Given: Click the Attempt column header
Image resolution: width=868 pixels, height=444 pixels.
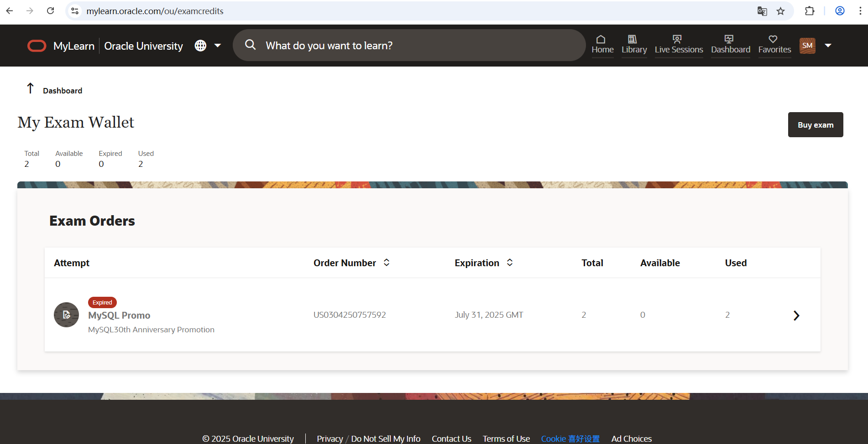Looking at the screenshot, I should tap(72, 263).
